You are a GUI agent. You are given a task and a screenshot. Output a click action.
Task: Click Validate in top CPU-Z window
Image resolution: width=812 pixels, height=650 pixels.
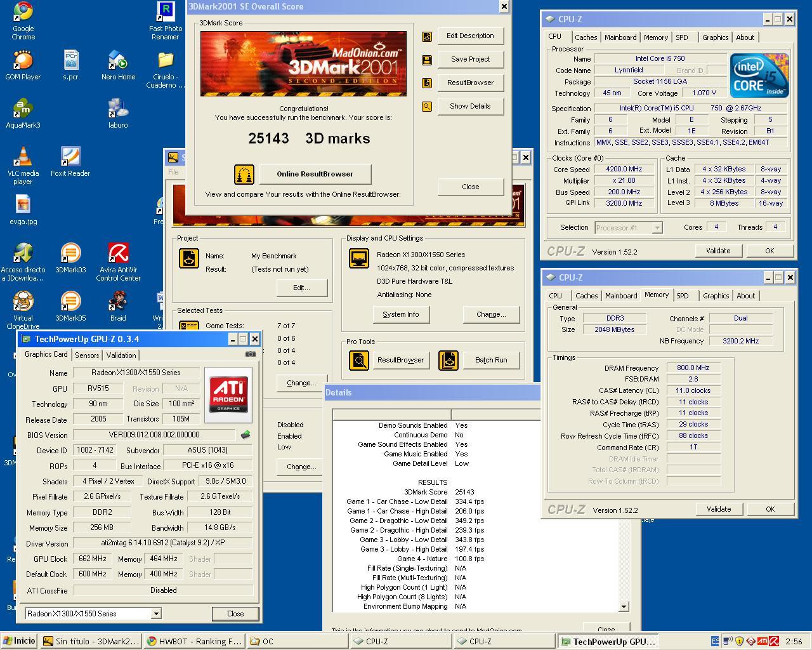(718, 251)
